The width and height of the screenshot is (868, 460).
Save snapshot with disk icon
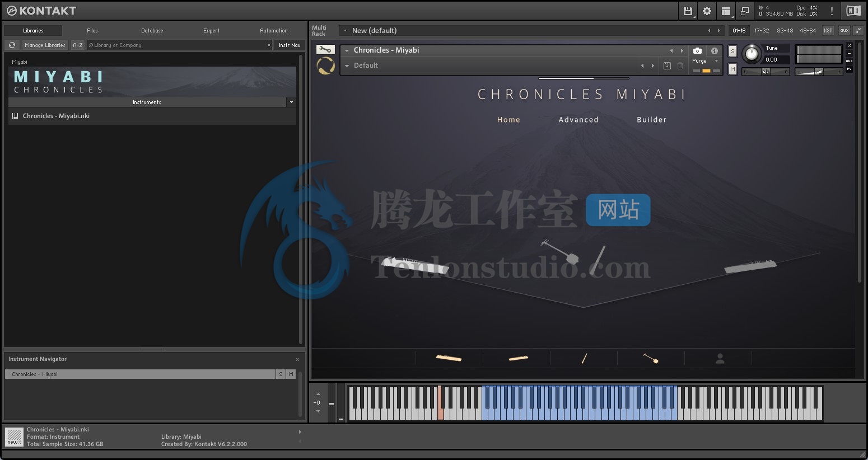(x=667, y=65)
